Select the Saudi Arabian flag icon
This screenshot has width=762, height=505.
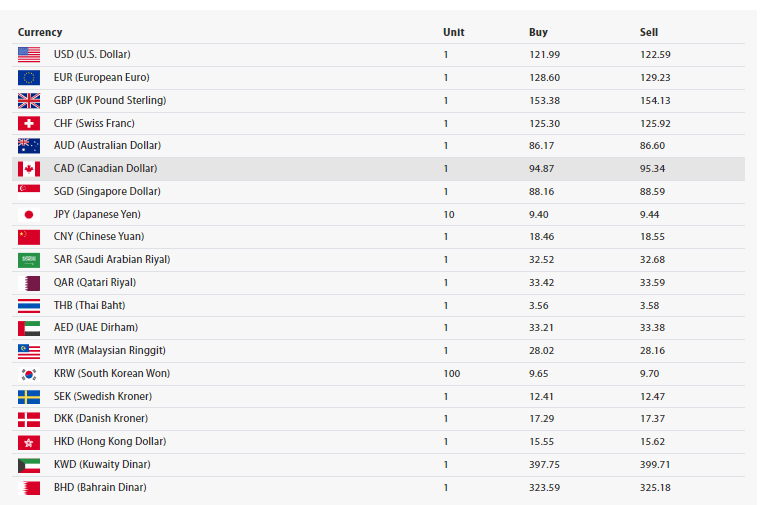[29, 260]
